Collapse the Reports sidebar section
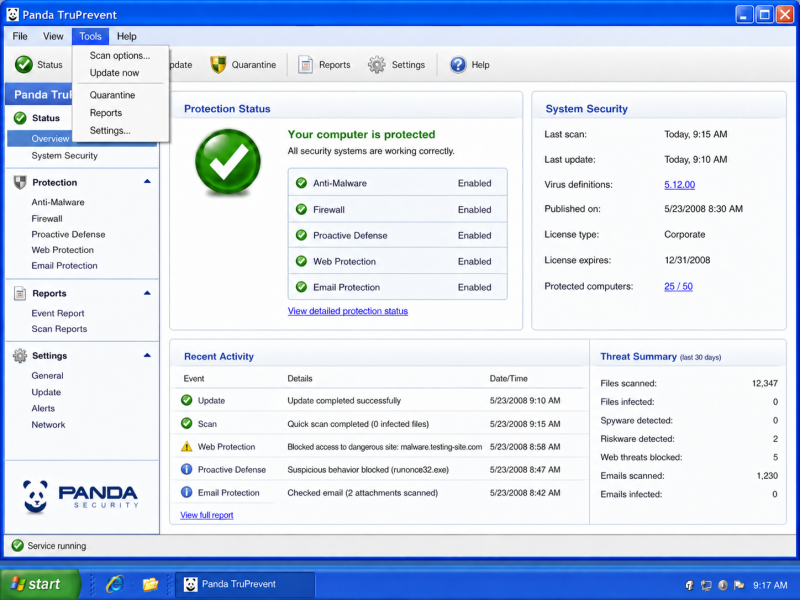 point(147,293)
